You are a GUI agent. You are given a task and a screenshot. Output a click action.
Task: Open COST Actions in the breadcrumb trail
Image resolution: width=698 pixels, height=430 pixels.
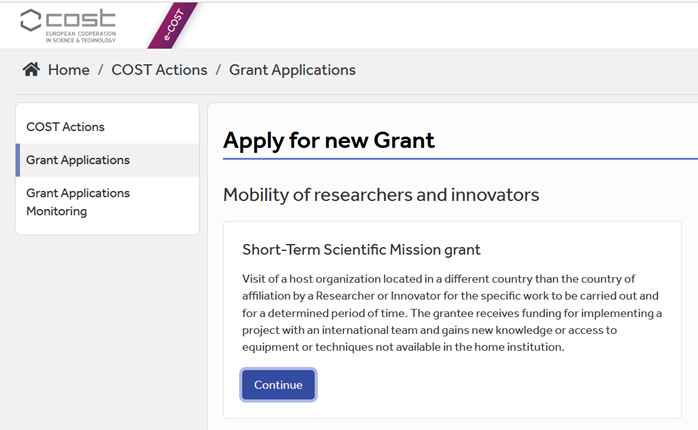coord(159,70)
